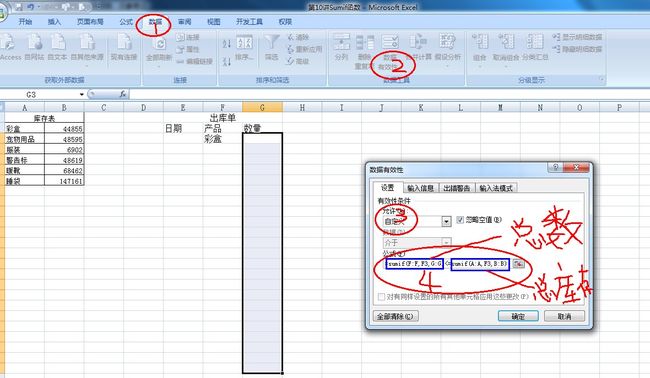Image resolution: width=650 pixels, height=378 pixels.
Task: Click OK (确定) button in dialog
Action: [x=518, y=316]
